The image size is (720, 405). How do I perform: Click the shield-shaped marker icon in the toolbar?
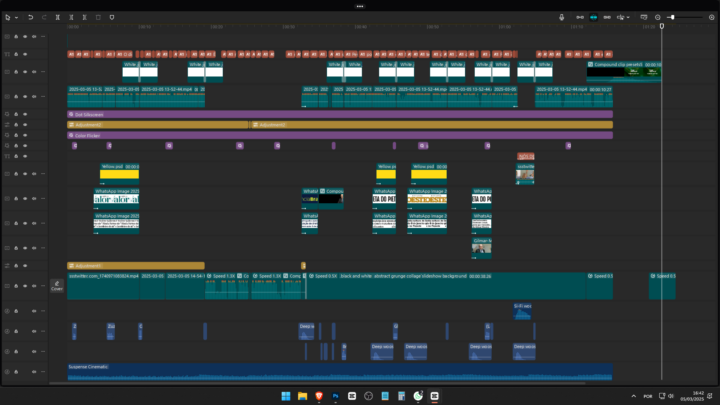point(111,17)
